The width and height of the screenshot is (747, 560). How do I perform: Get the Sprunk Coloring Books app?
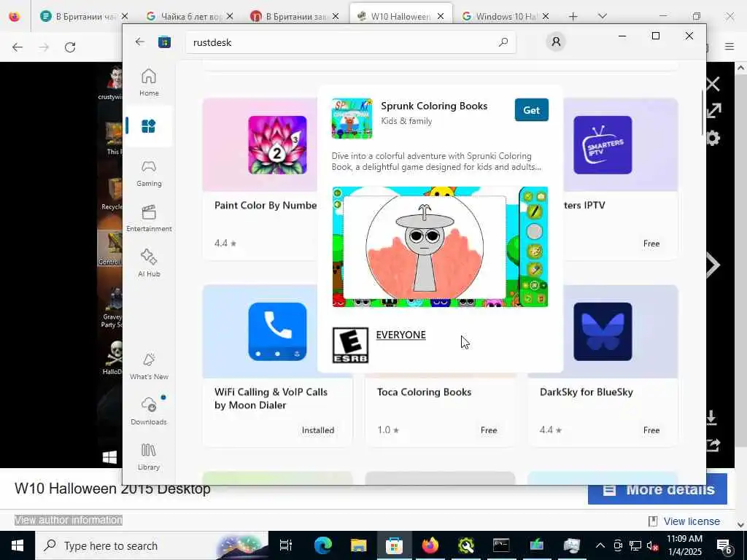[x=531, y=110]
